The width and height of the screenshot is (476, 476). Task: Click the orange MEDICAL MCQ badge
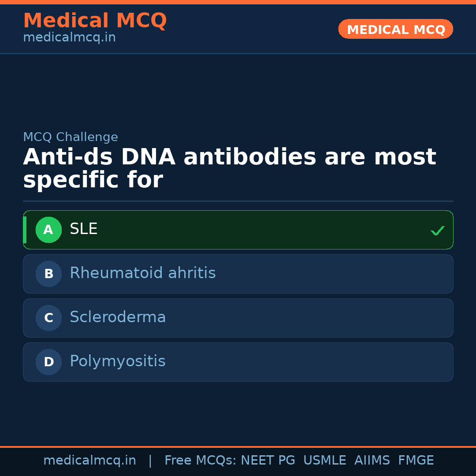click(x=395, y=30)
